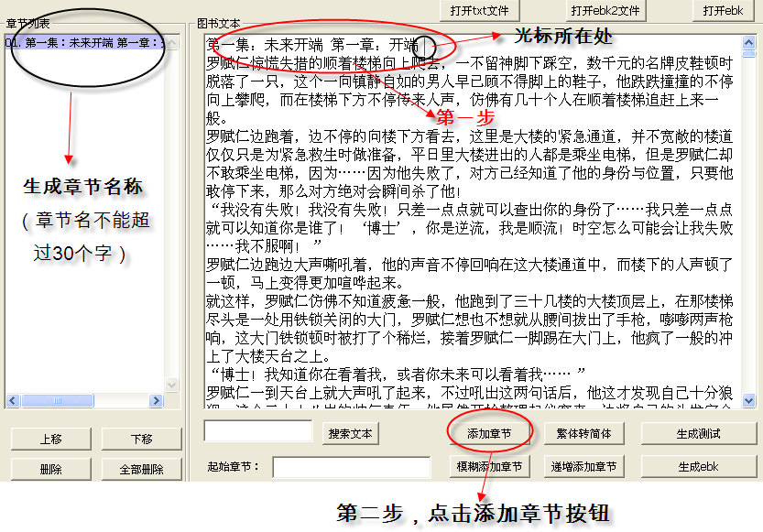Screen dimensions: 763x532
Task: Move chapter down with 下移
Action: (141, 440)
